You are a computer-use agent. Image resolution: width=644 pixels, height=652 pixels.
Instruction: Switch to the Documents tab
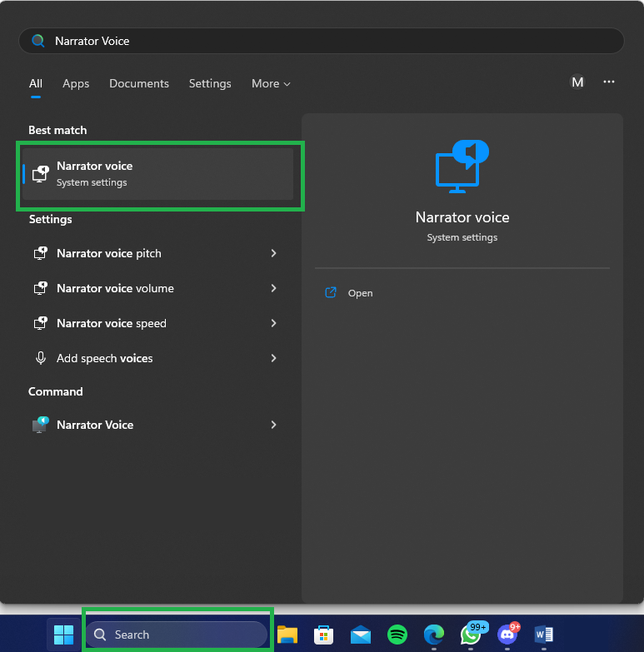[x=139, y=83]
